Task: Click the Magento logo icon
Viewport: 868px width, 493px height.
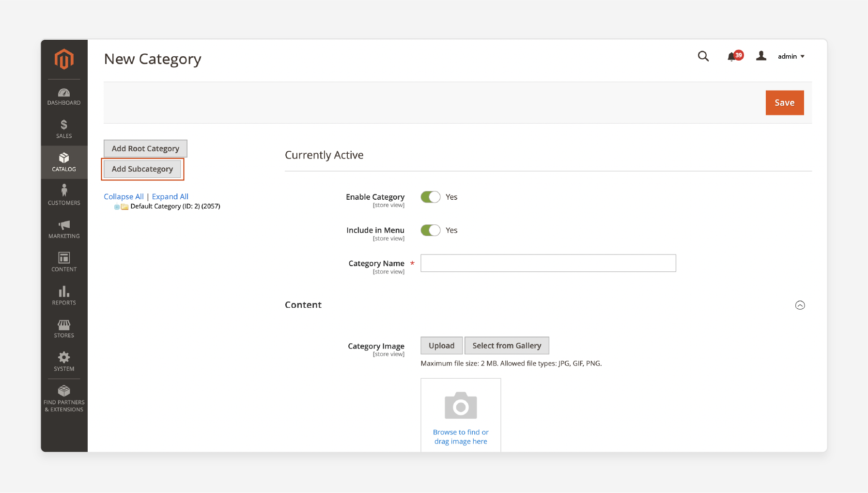Action: tap(64, 59)
